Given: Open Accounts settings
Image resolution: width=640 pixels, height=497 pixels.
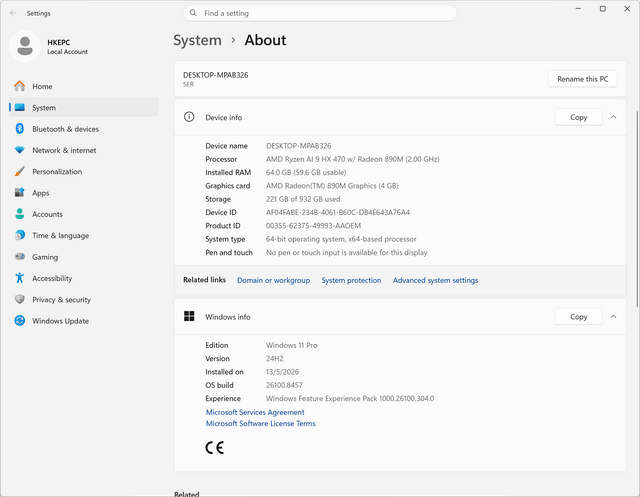Looking at the screenshot, I should point(84,214).
